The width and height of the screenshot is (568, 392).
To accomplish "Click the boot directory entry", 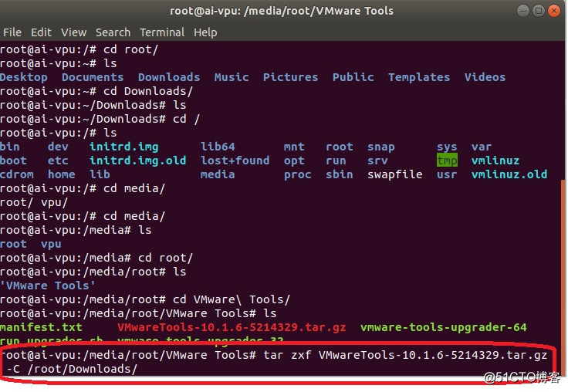I will [x=13, y=161].
